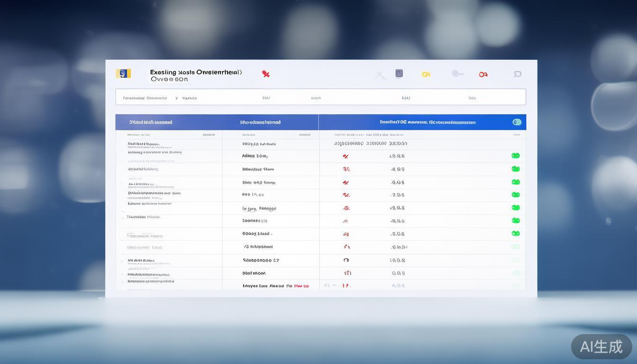The image size is (637, 364).
Task: Toggle the faded switch in the last table row
Action: 516,286
